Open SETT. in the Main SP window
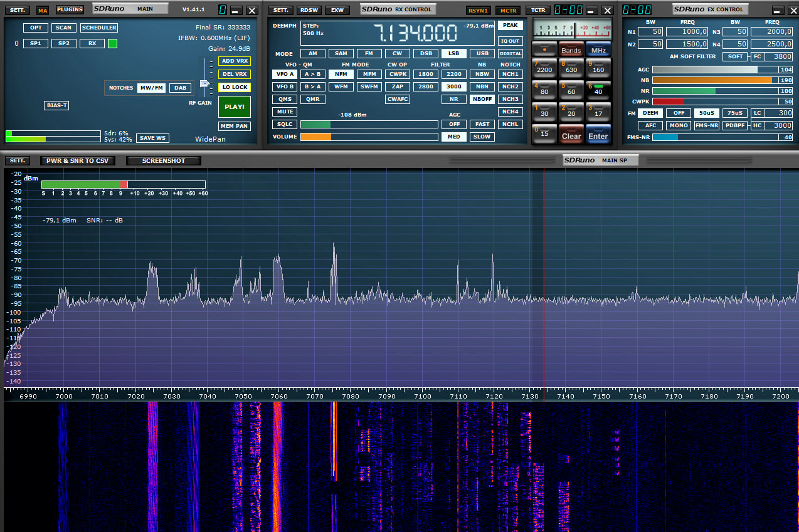The width and height of the screenshot is (799, 532). (17, 160)
